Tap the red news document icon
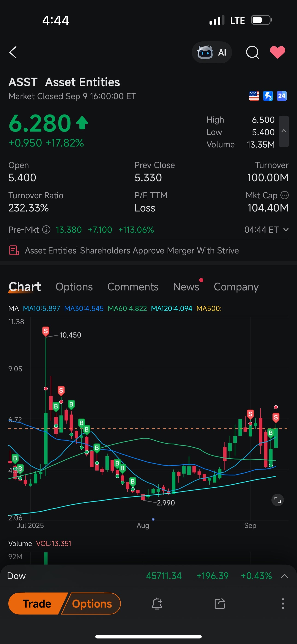Image resolution: width=297 pixels, height=644 pixels. [14, 250]
